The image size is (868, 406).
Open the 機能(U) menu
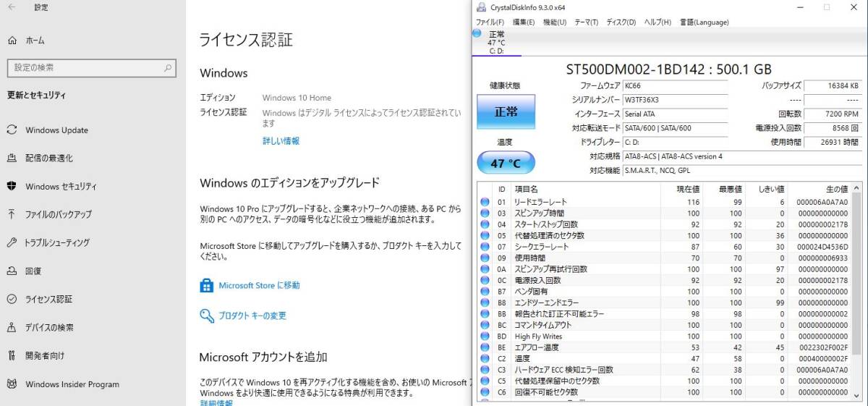tap(555, 22)
